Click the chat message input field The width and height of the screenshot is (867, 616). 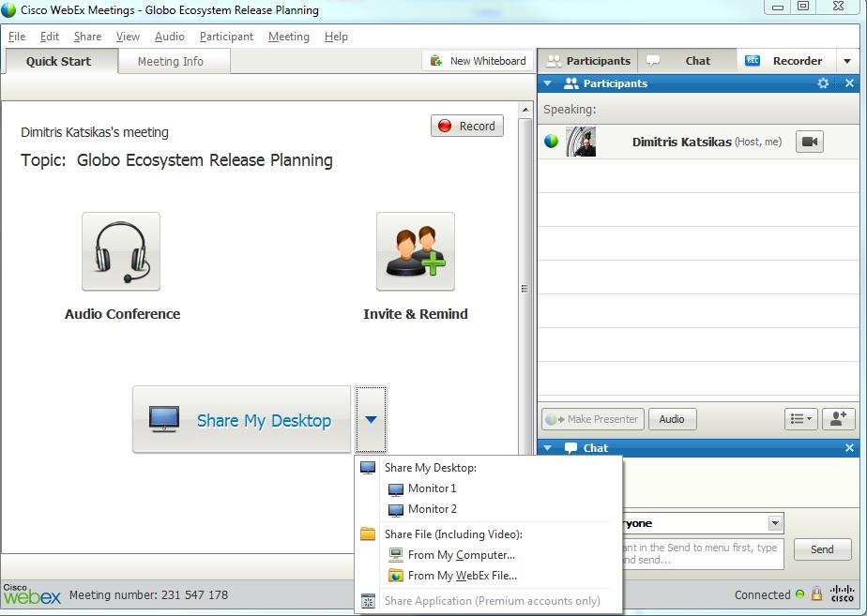point(702,553)
